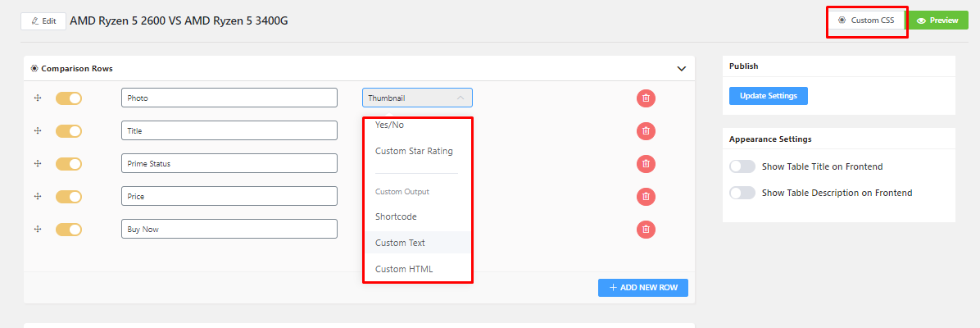Choose Custom Star Rating option
980x328 pixels.
point(414,151)
